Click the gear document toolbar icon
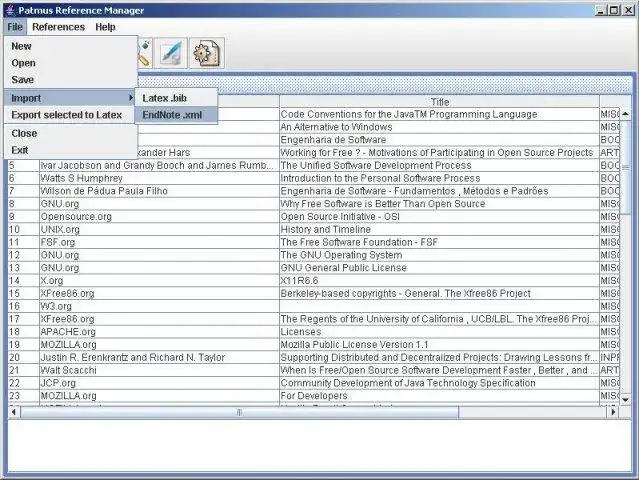The height and width of the screenshot is (480, 639). pos(207,53)
